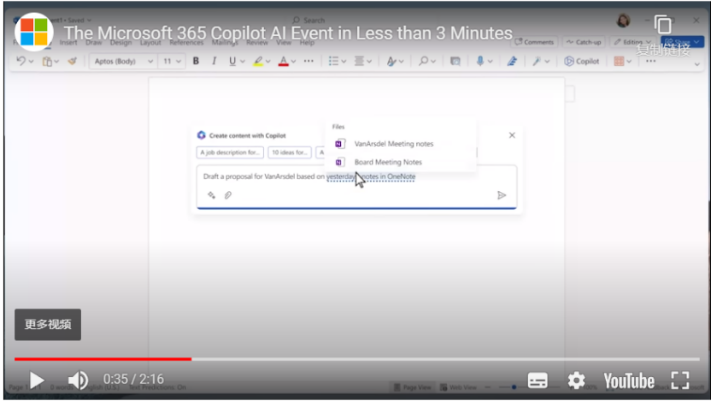Expand the Dictate dropdown arrow
Image resolution: width=712 pixels, height=401 pixels.
click(490, 61)
